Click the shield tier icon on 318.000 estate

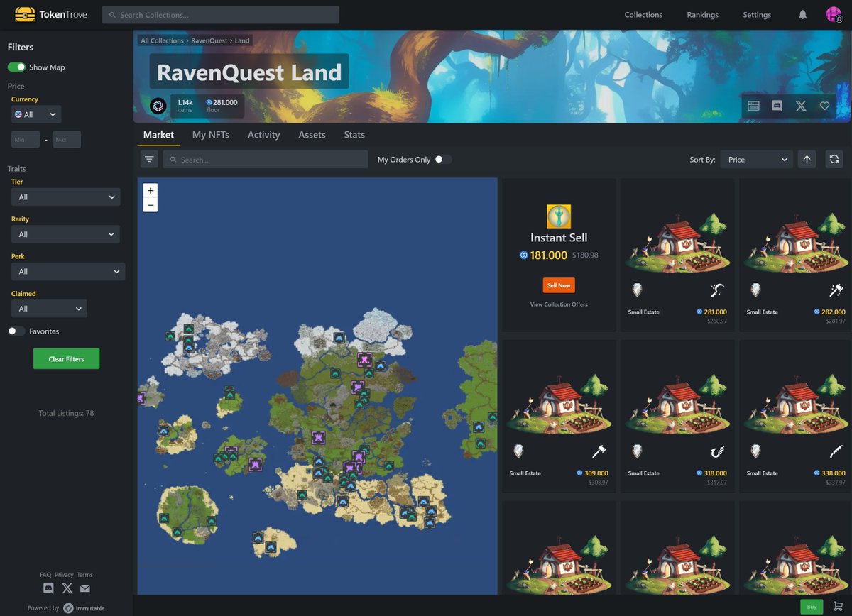coord(637,451)
